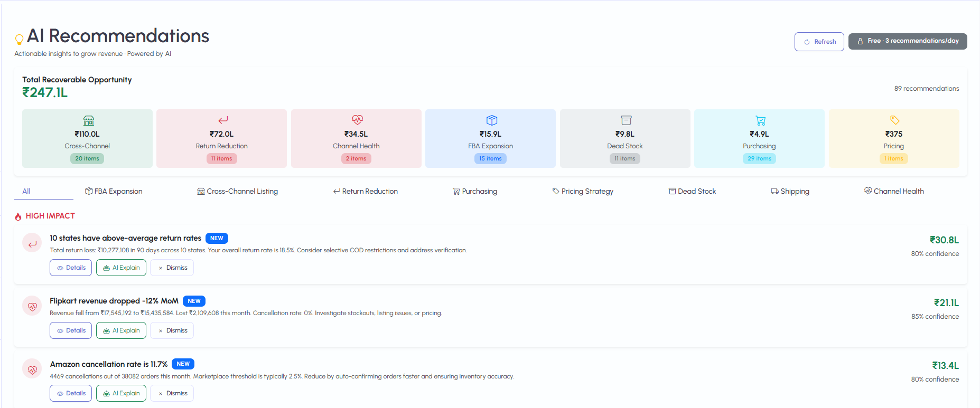Open the Purchasing tab
This screenshot has height=408, width=980.
(475, 191)
